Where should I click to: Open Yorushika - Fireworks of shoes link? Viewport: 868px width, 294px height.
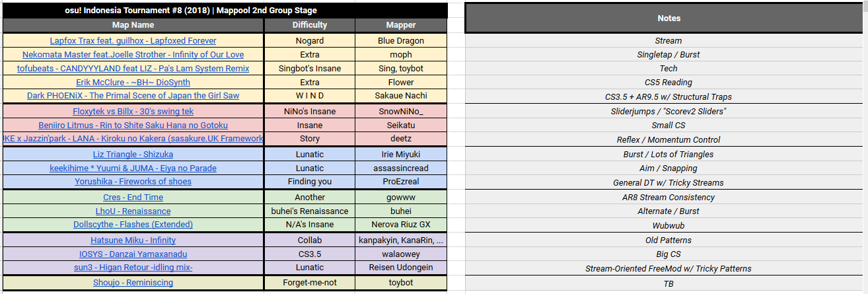coord(133,181)
